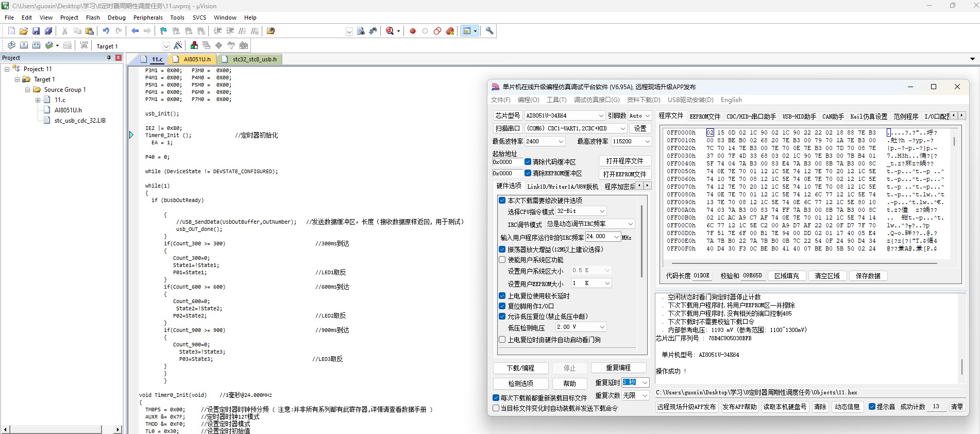
Task: Click the Save All icon
Action: pyautogui.click(x=48, y=31)
